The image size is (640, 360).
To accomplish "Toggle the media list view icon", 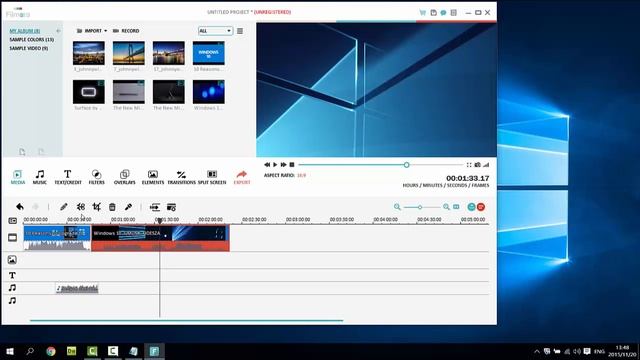I will coord(240,31).
